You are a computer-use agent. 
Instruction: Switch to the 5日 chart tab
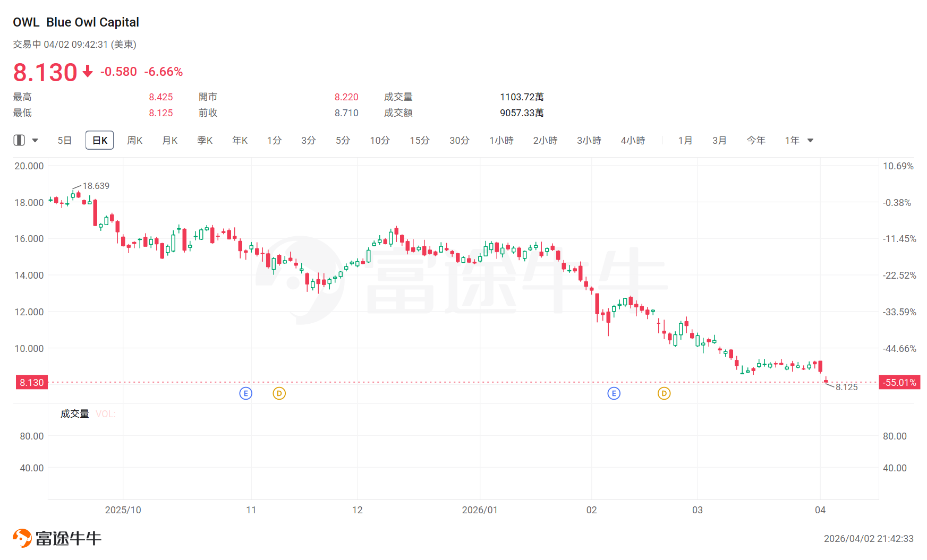(64, 141)
